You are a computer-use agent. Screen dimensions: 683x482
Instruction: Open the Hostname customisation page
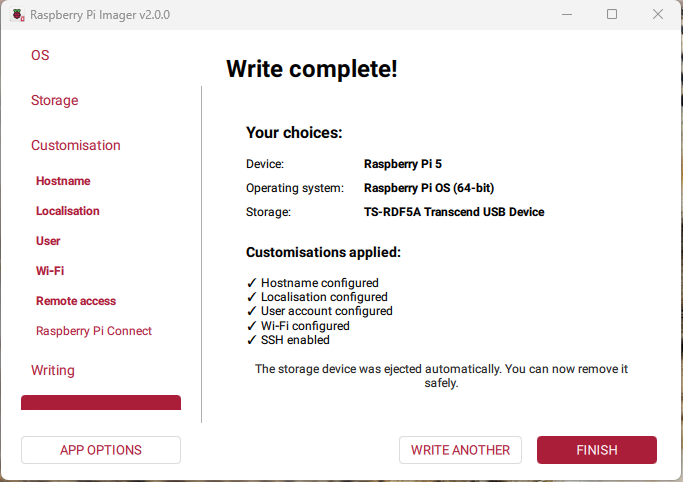pos(63,181)
